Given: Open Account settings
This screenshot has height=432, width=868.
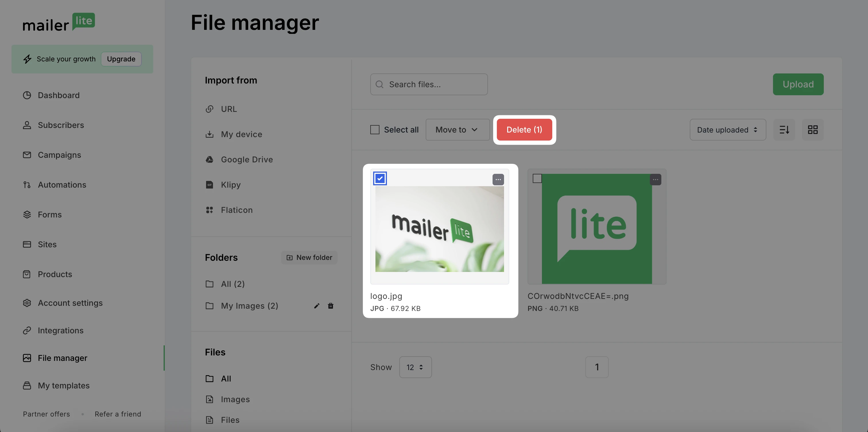Looking at the screenshot, I should (x=70, y=303).
